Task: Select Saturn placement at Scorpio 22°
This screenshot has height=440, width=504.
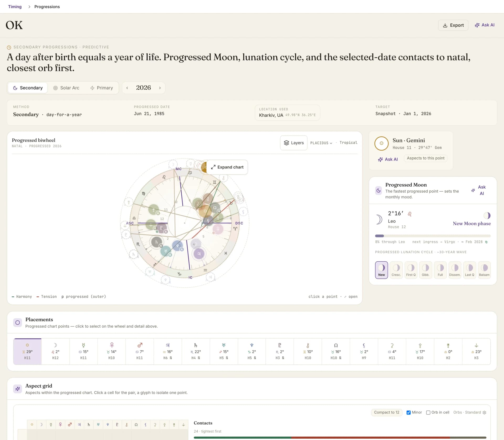Action: pos(196,351)
